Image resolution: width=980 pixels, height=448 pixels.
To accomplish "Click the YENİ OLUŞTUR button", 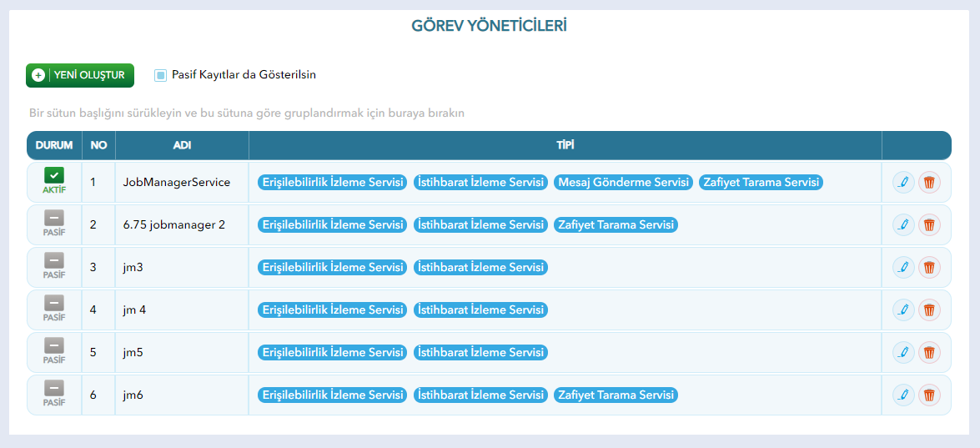I will click(x=80, y=76).
